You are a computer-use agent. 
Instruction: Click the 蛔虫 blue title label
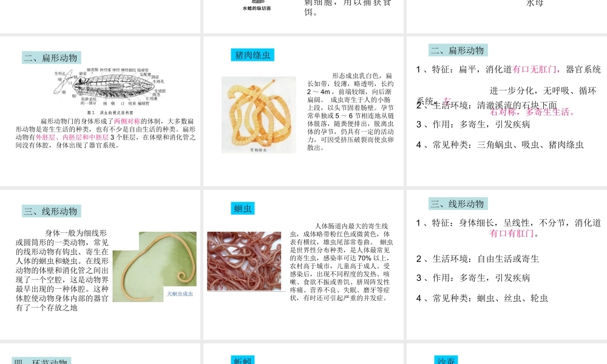[243, 209]
